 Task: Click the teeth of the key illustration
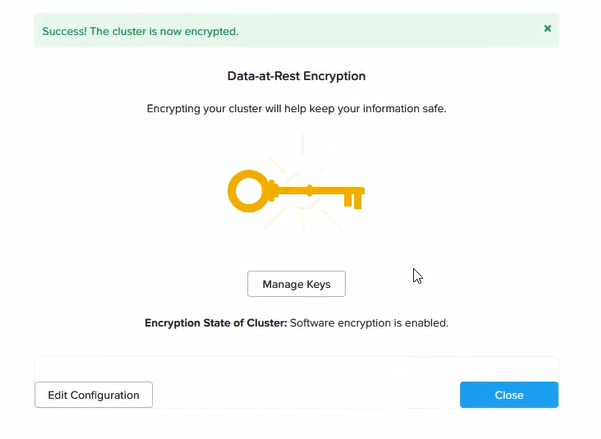tap(352, 200)
